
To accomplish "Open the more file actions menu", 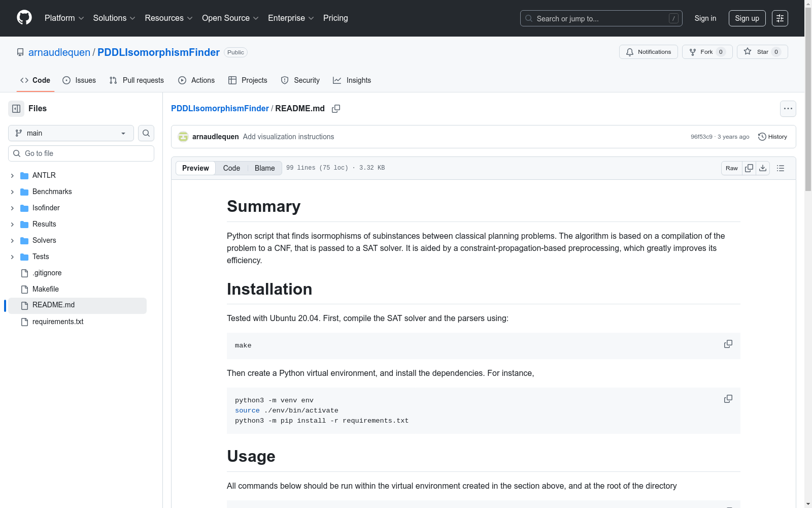I will pyautogui.click(x=788, y=109).
